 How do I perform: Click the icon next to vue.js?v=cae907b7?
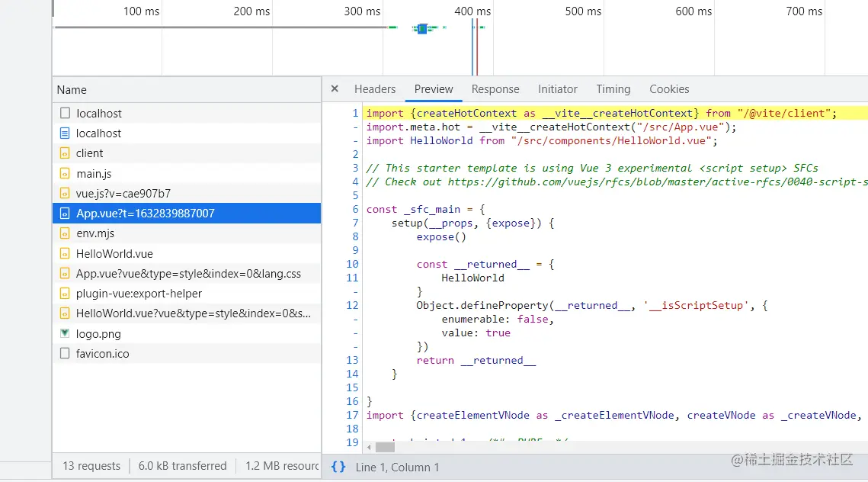pyautogui.click(x=65, y=194)
